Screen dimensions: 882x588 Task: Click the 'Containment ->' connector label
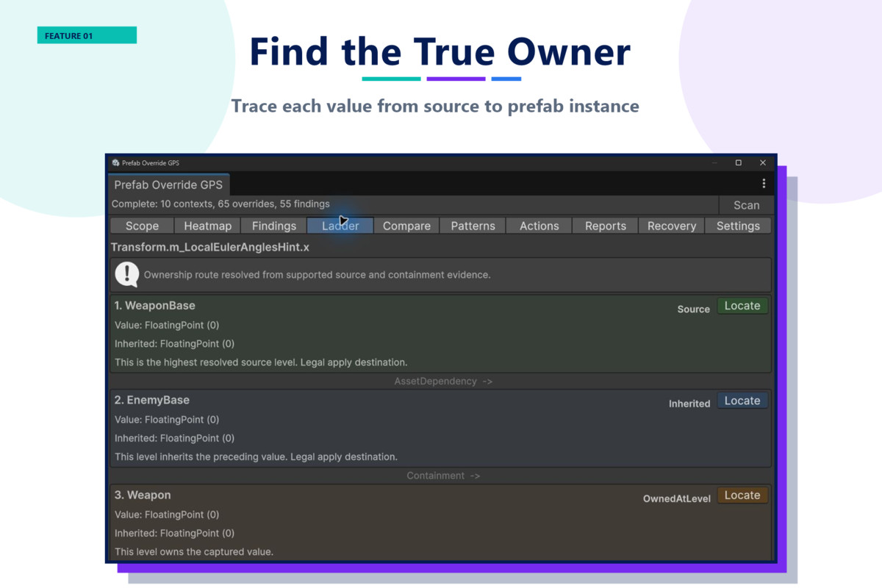(443, 476)
